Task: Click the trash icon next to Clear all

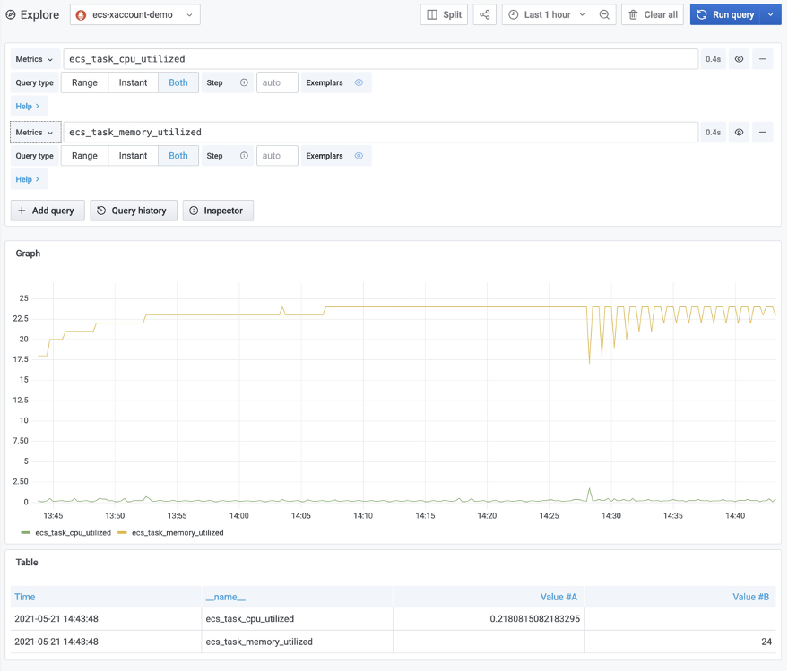Action: [x=635, y=14]
